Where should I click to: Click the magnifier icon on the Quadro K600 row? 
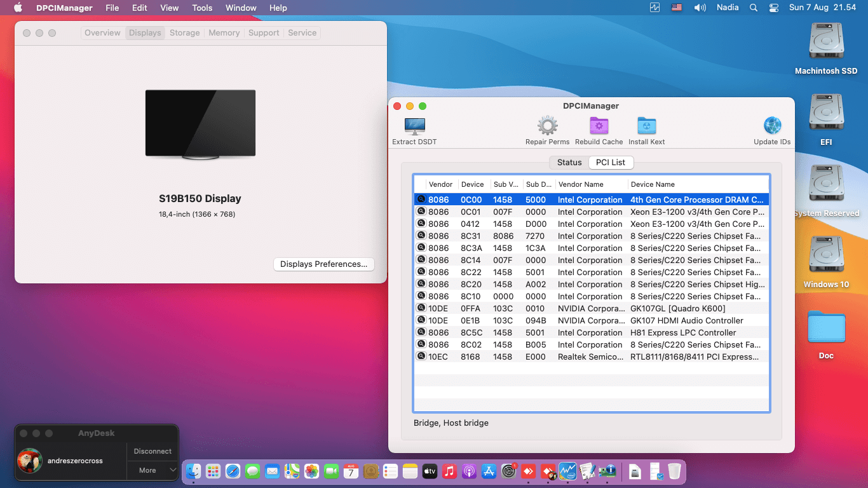421,308
